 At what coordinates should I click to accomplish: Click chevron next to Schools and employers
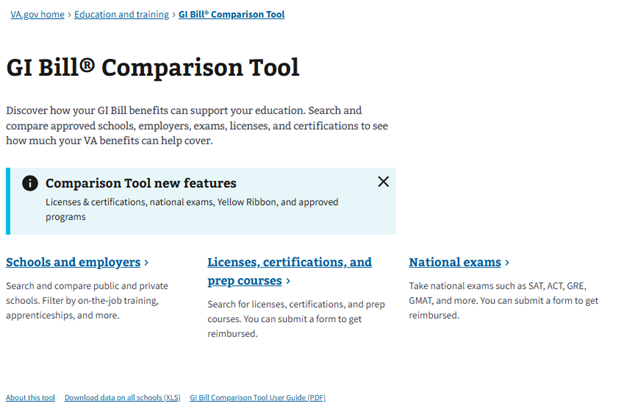click(146, 263)
